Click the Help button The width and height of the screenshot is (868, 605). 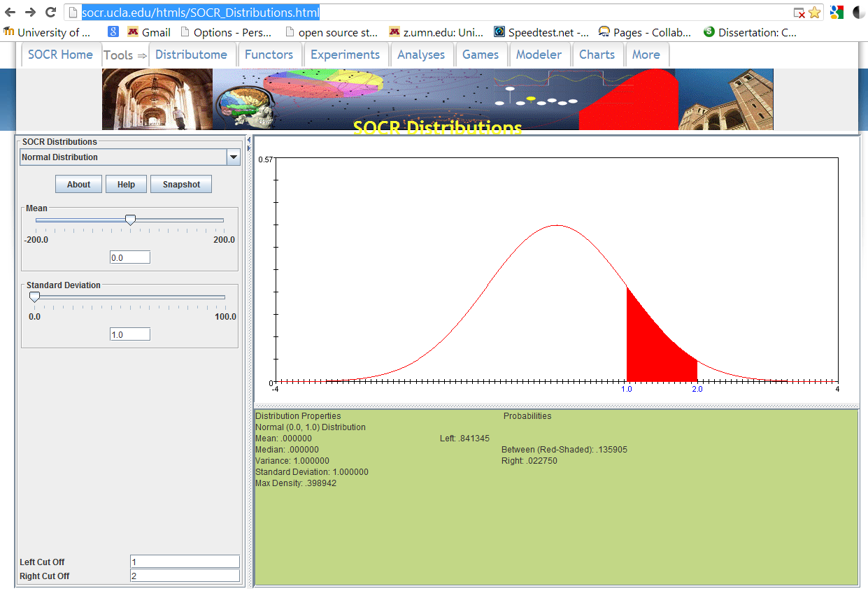(126, 185)
